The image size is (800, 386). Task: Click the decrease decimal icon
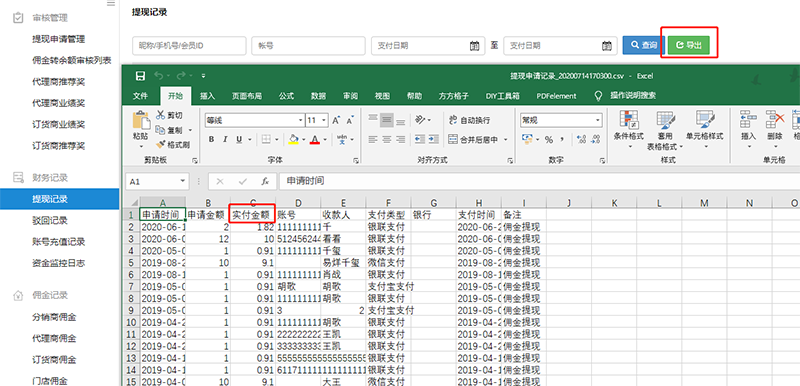coord(595,139)
